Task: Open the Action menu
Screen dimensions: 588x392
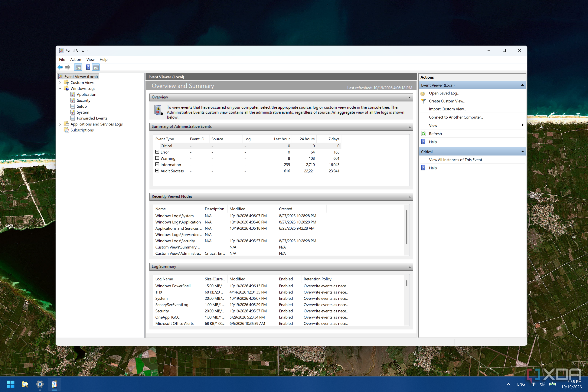Action: point(76,60)
